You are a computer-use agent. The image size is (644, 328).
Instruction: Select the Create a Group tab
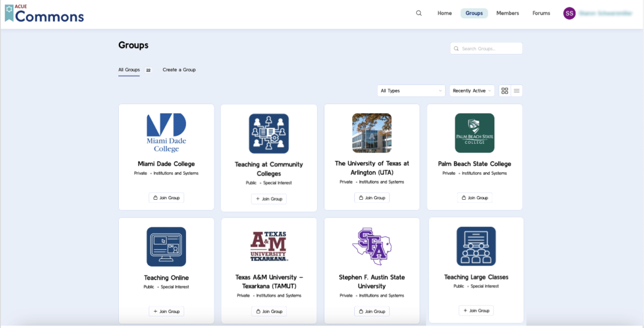click(179, 70)
